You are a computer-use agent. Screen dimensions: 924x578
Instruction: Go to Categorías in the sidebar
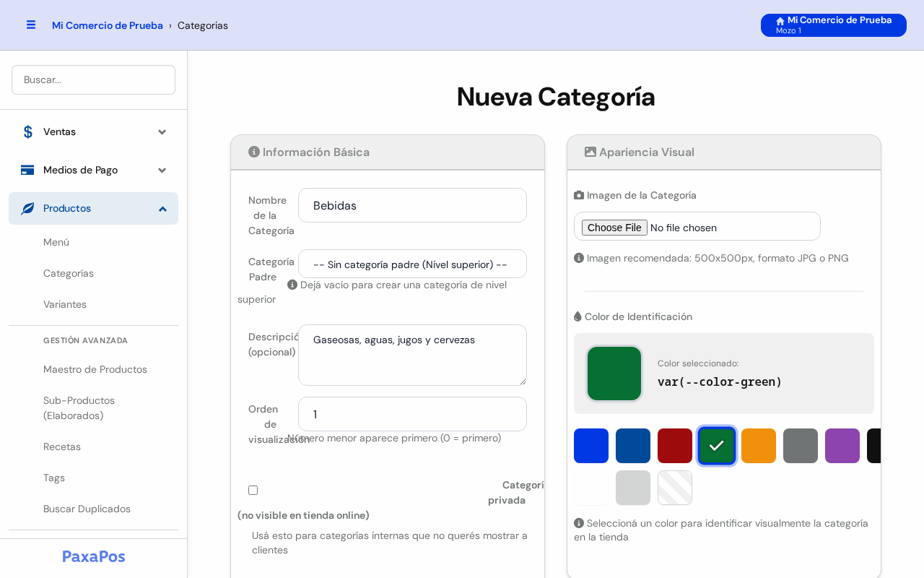[69, 273]
